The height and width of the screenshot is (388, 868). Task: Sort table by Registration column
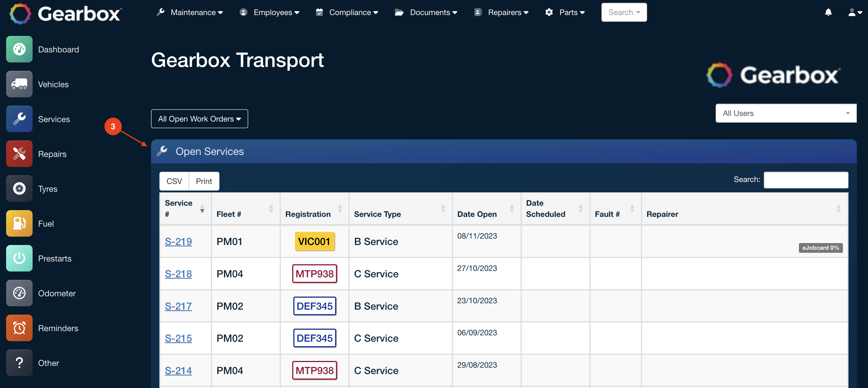click(314, 208)
